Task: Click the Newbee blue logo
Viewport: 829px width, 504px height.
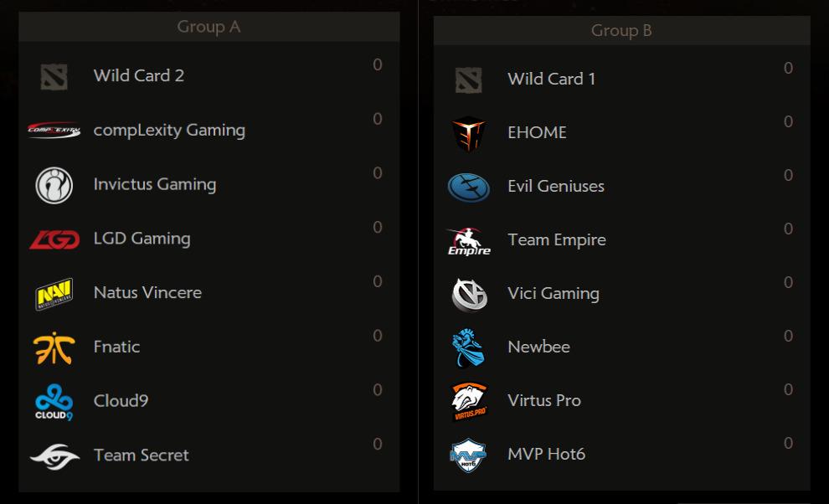Action: click(x=468, y=348)
